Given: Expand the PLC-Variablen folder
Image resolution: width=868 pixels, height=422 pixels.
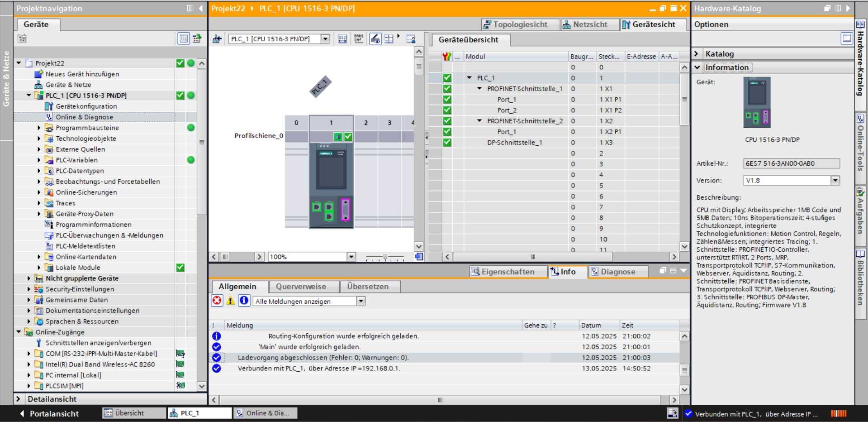Looking at the screenshot, I should pyautogui.click(x=39, y=160).
